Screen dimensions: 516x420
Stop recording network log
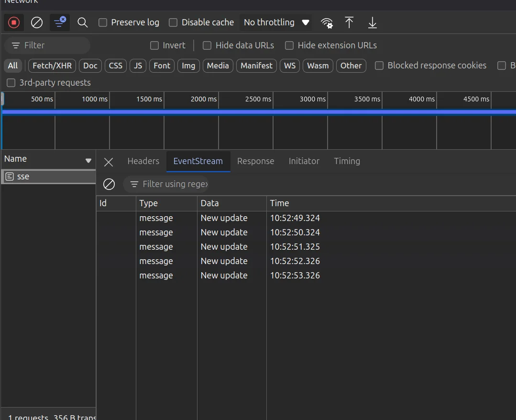pyautogui.click(x=14, y=22)
